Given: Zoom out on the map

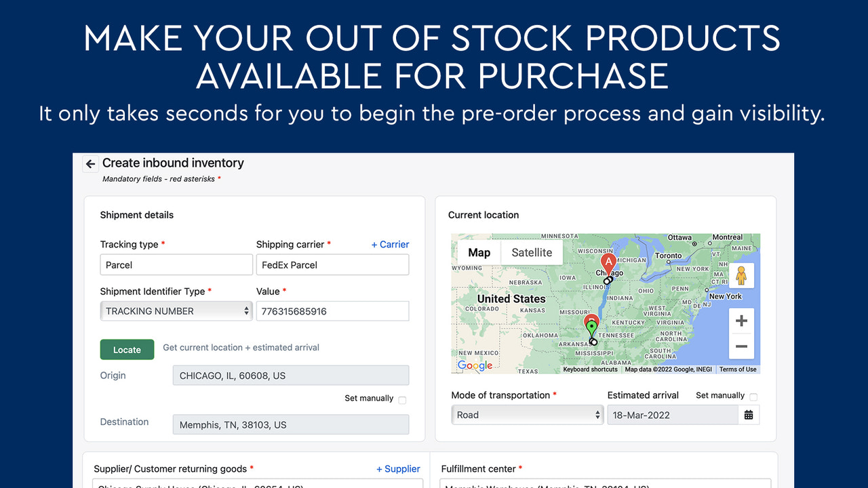Looking at the screenshot, I should [741, 346].
